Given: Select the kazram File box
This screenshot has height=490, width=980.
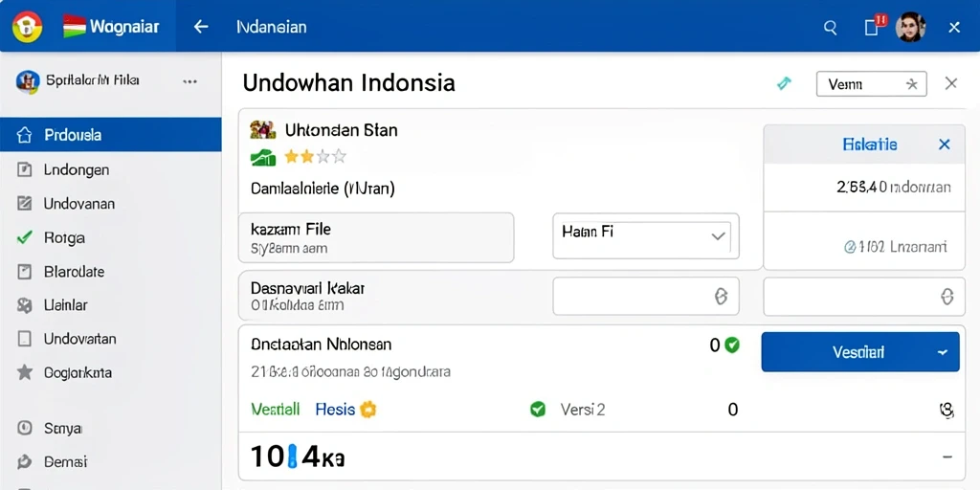Looking at the screenshot, I should click(x=376, y=237).
